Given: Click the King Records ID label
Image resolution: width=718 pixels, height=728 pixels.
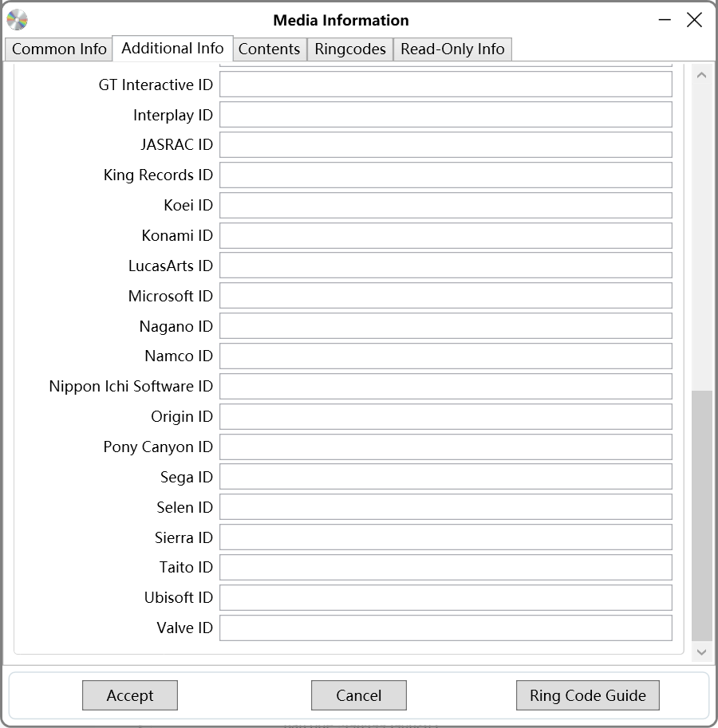Looking at the screenshot, I should tap(158, 175).
